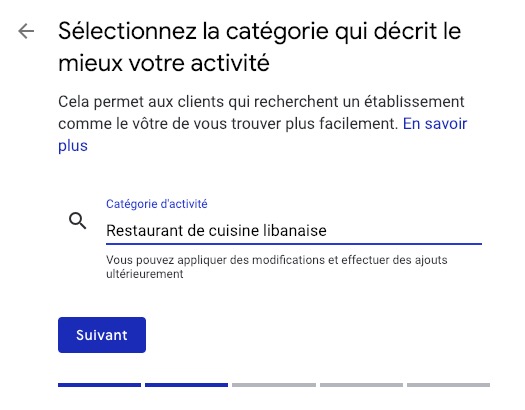Select the first blue progress segment

click(x=99, y=385)
